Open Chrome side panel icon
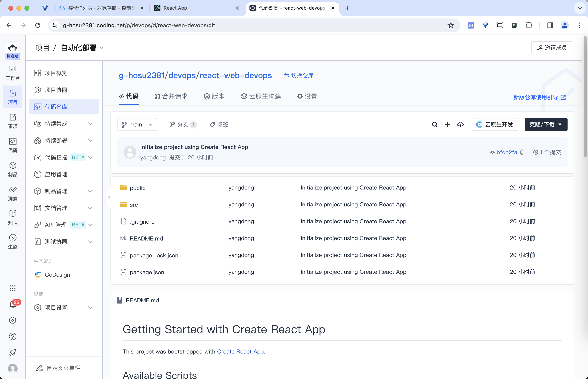588x379 pixels. (x=550, y=25)
